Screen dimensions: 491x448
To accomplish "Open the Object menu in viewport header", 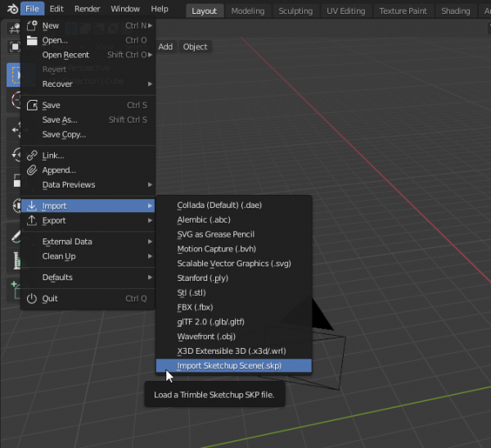I will [195, 47].
